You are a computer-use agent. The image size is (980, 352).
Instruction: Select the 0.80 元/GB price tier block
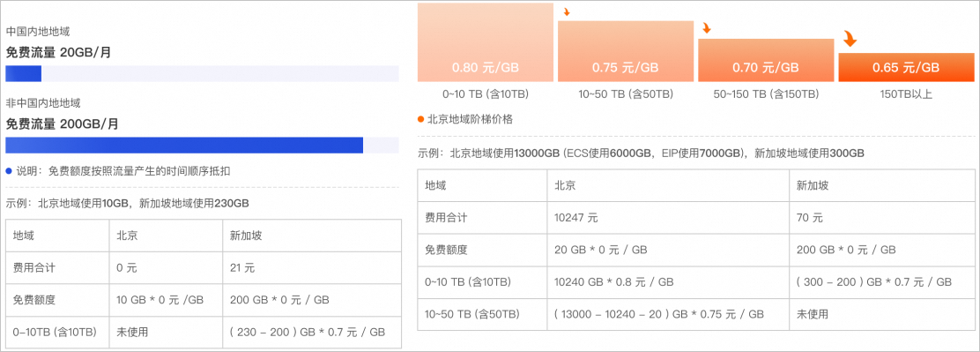tap(486, 42)
